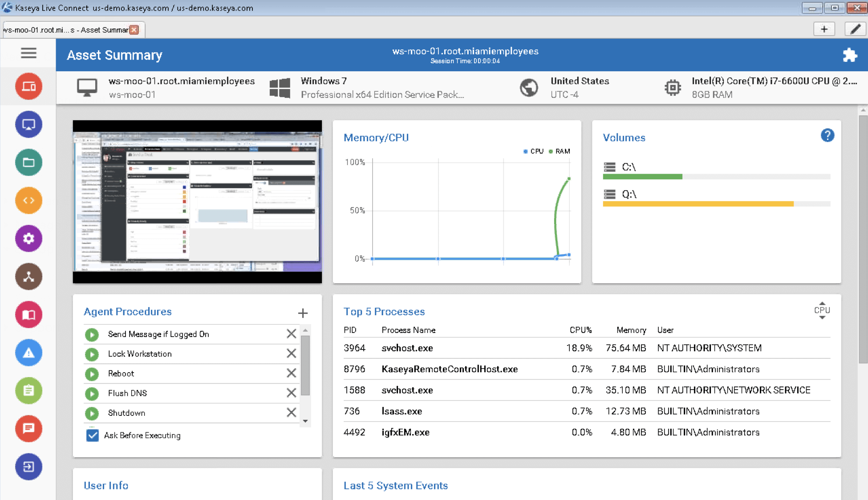
Task: Open the Task Manager network icon
Action: [28, 276]
